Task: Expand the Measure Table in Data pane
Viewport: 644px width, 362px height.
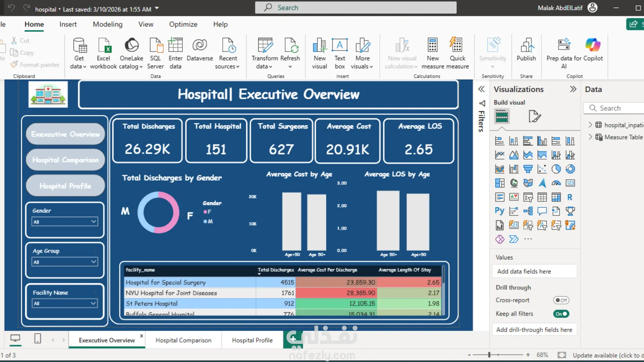Action: point(590,137)
